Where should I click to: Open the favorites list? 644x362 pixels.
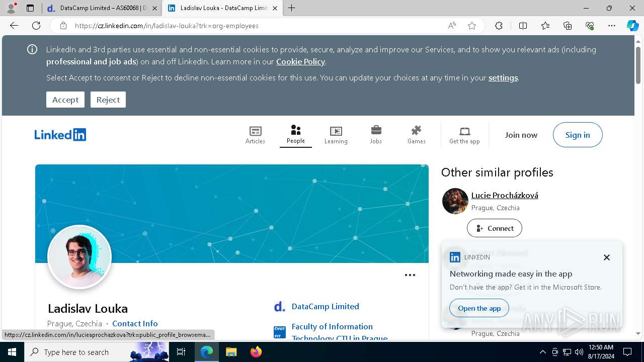click(x=545, y=26)
